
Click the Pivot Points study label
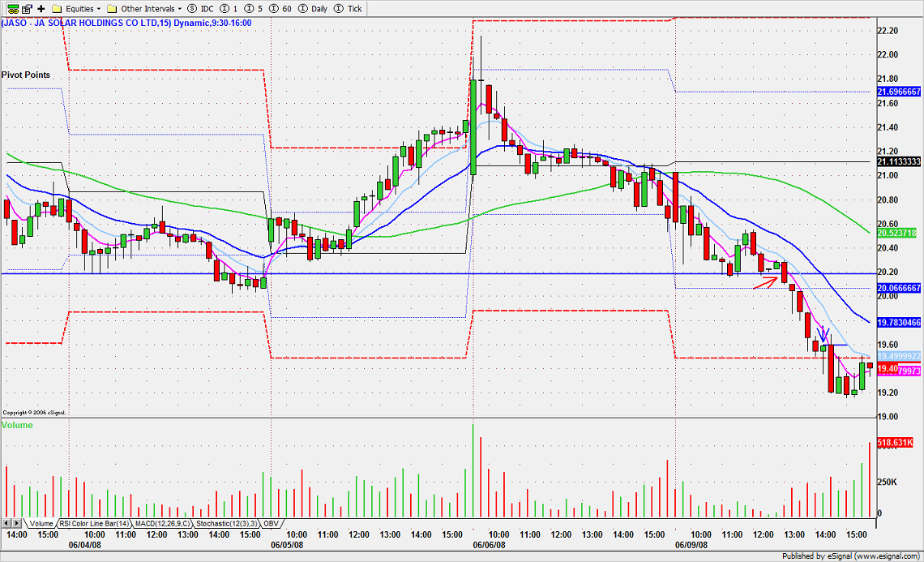click(x=26, y=75)
